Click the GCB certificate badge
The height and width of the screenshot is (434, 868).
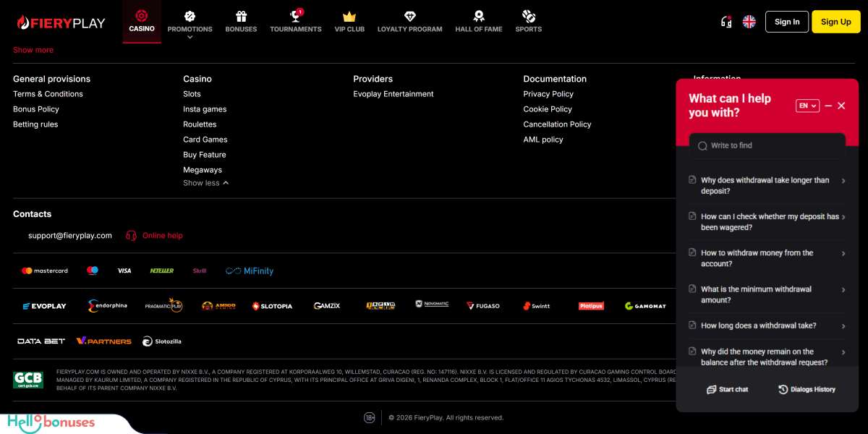tap(28, 380)
